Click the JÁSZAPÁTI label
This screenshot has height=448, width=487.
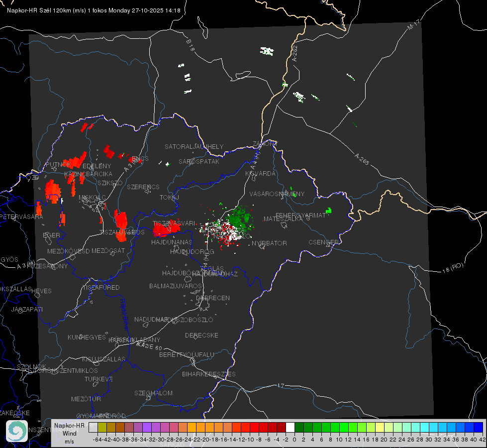point(27,309)
